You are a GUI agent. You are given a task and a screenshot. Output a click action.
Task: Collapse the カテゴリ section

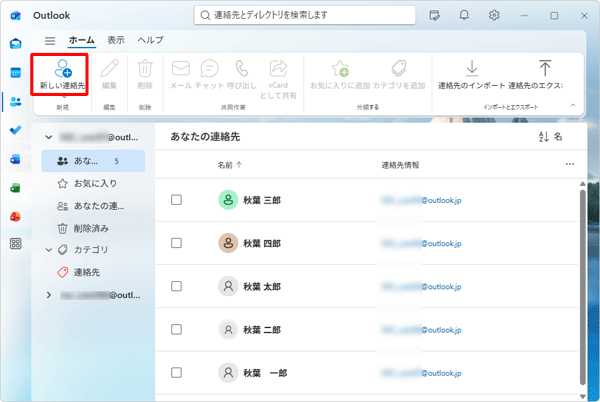[49, 250]
